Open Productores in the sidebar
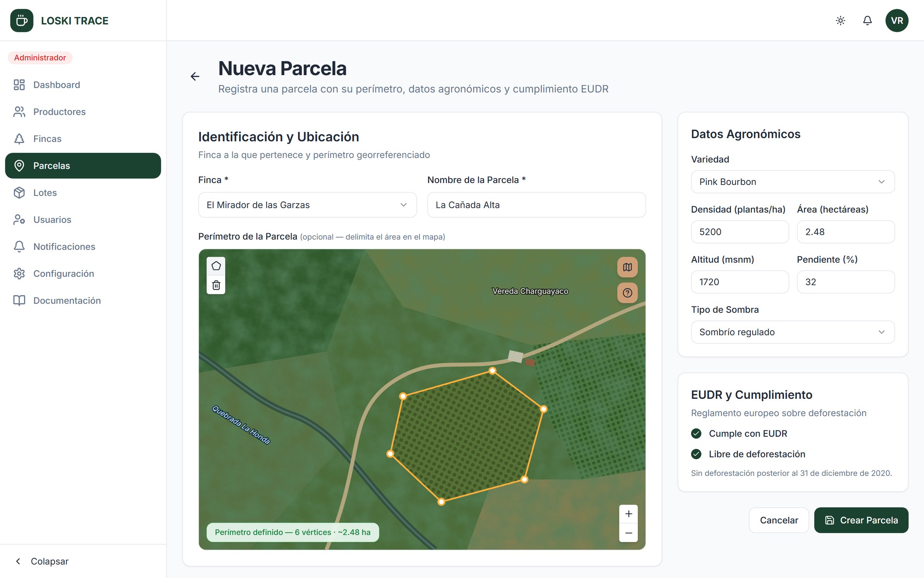This screenshot has width=924, height=578. pyautogui.click(x=83, y=112)
